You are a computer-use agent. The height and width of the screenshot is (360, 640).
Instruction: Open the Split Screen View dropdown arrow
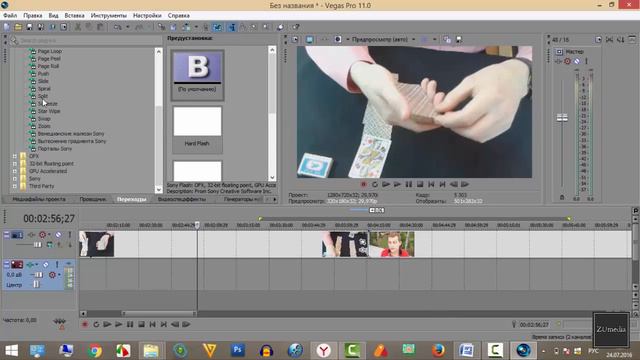click(x=347, y=40)
